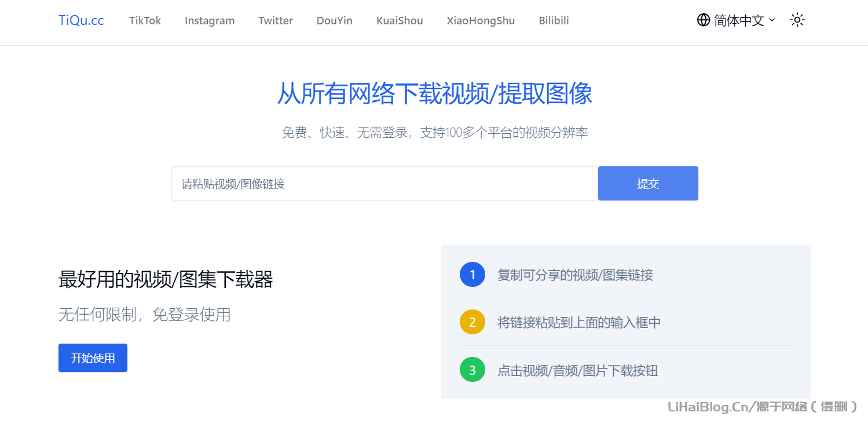Viewport: 868px width, 423px height.
Task: Expand the 简体中文 language dropdown
Action: tap(744, 20)
